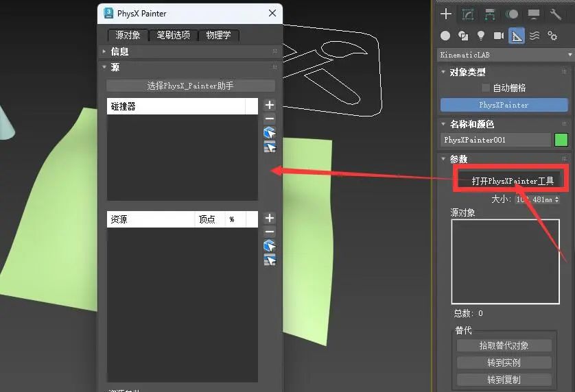575x392 pixels.
Task: Click the 总数: 0 label
Action: (x=468, y=313)
